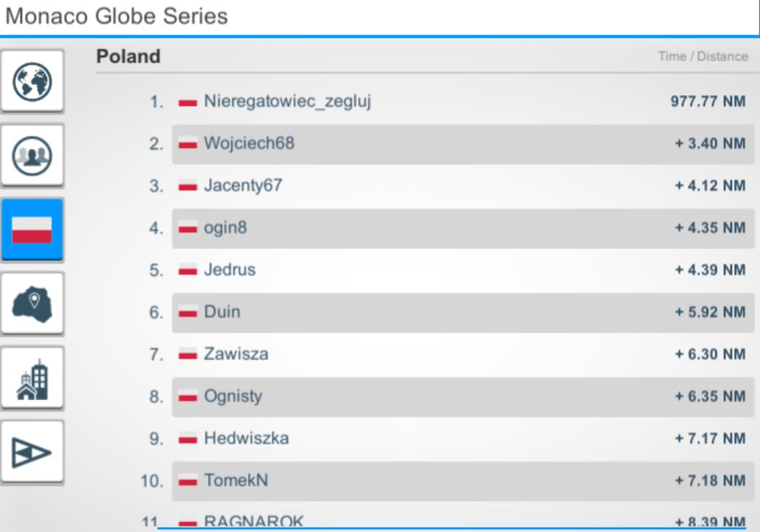Select the ogin8 ranking row
Viewport: 760px width, 532px height.
pyautogui.click(x=463, y=228)
